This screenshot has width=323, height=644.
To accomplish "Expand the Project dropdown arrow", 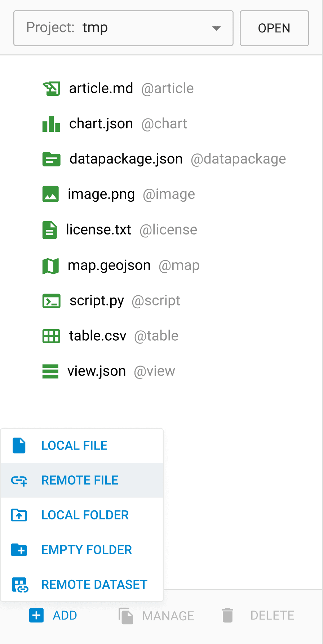I will [x=216, y=28].
